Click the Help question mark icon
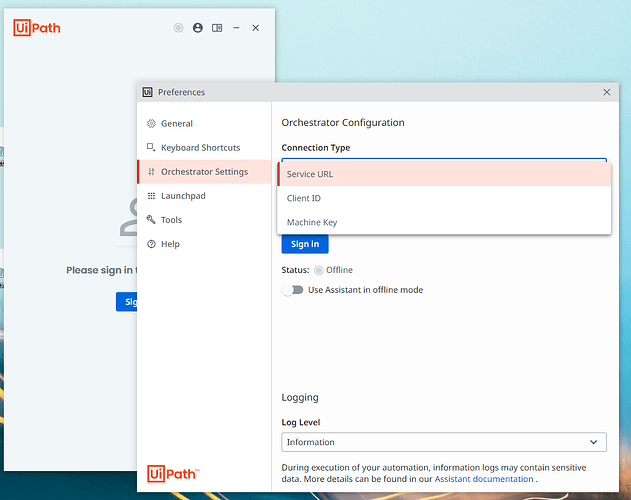This screenshot has width=631, height=500. [x=151, y=244]
